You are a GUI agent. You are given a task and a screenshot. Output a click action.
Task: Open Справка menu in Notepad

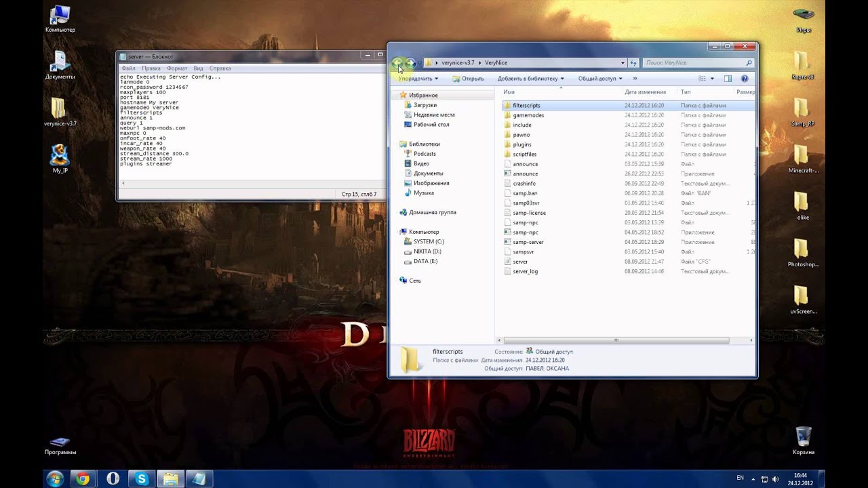click(x=220, y=68)
